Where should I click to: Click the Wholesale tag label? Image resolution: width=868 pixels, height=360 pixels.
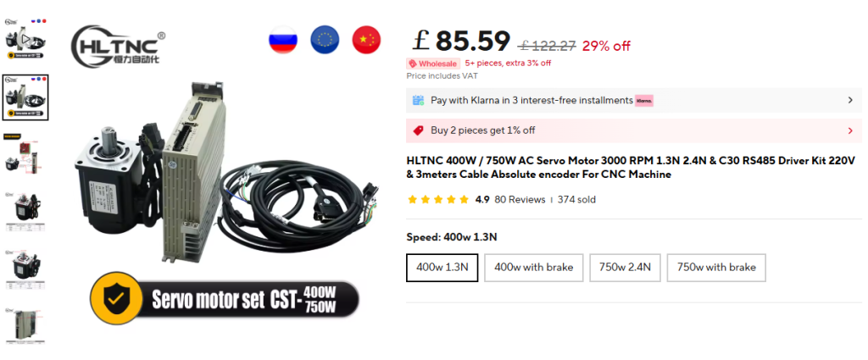point(433,63)
